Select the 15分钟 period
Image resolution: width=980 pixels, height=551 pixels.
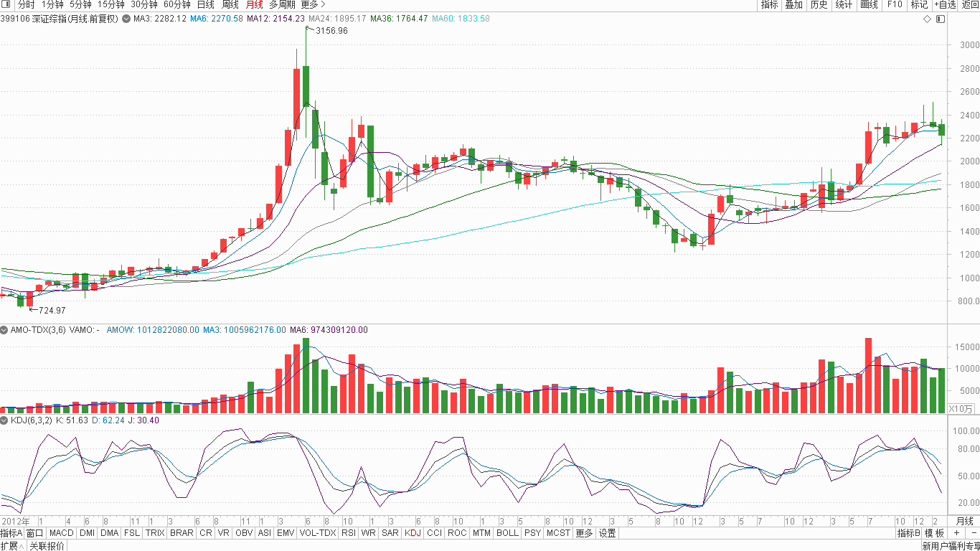click(110, 4)
